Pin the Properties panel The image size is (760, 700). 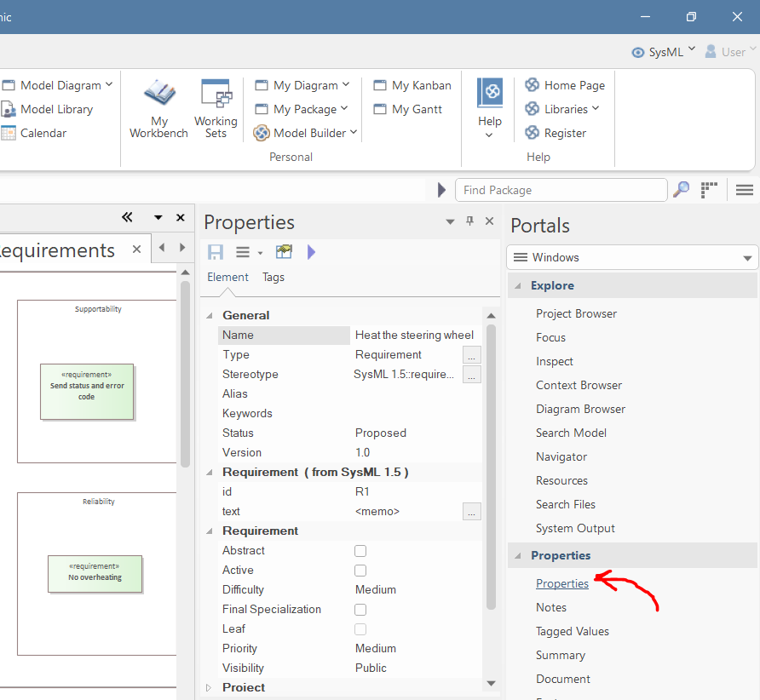click(469, 221)
